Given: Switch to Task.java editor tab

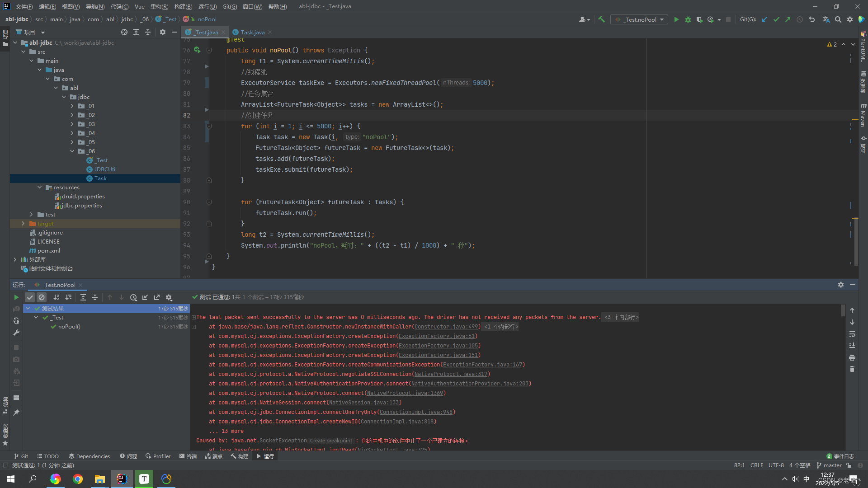Looking at the screenshot, I should click(252, 32).
